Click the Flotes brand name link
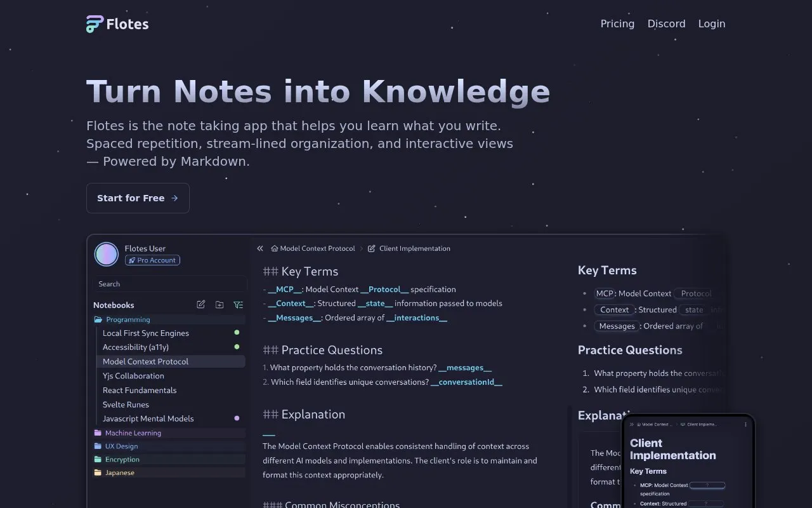Image resolution: width=812 pixels, height=508 pixels. (128, 24)
